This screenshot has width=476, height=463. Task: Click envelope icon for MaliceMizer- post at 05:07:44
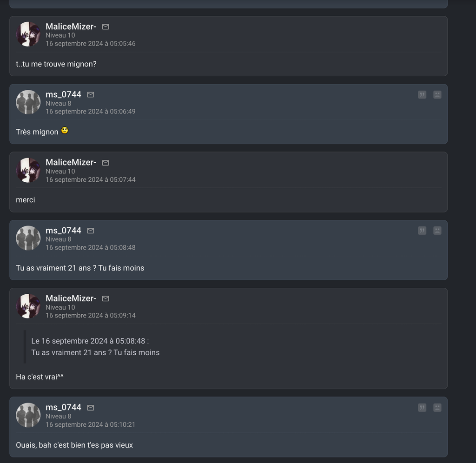pos(106,163)
